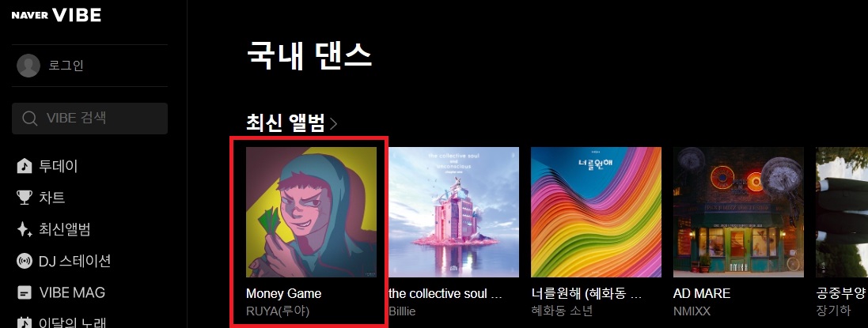The image size is (868, 328).
Task: Open the Money Game album cover
Action: [x=311, y=212]
